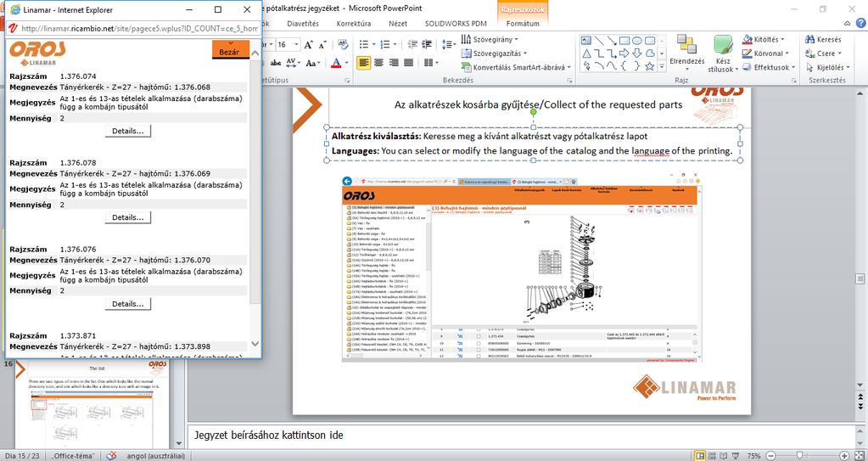Viewport: 868px width, 461px height.
Task: Select the arrow line shape
Action: [612, 41]
